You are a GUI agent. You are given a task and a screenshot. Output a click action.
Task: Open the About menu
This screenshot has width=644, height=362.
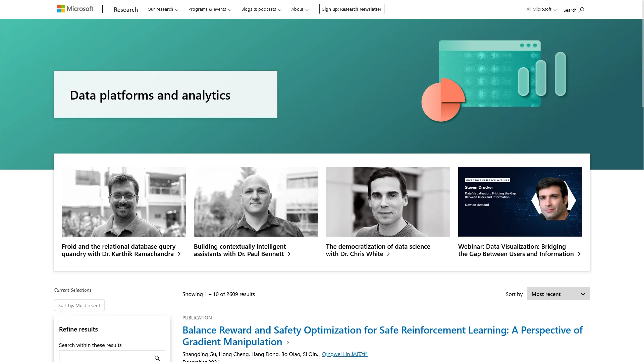pyautogui.click(x=299, y=9)
